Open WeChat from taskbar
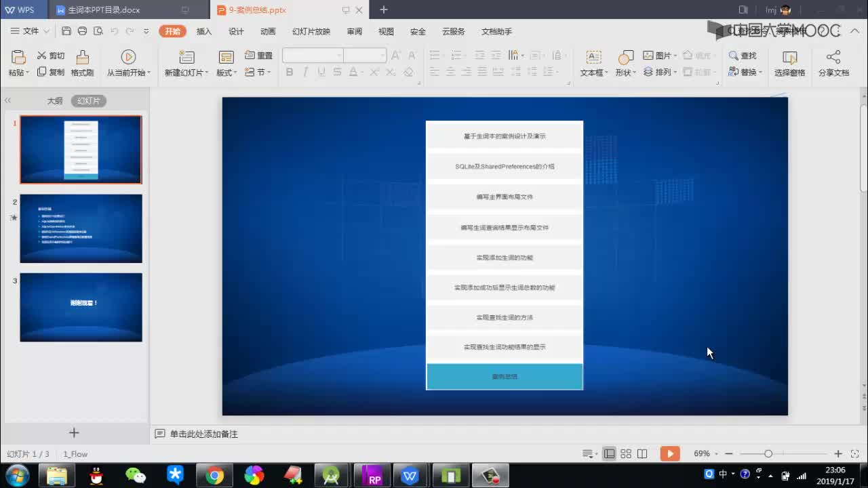This screenshot has height=488, width=868. coord(136,476)
